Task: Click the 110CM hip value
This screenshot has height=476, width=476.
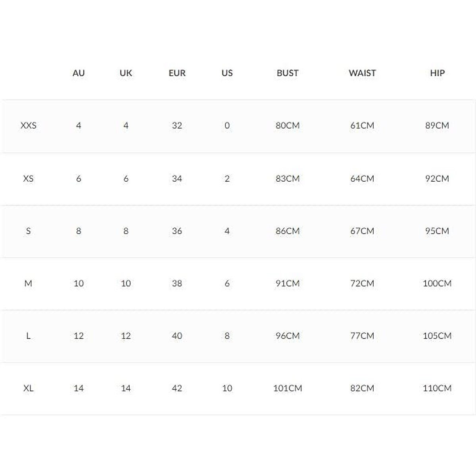Action: pyautogui.click(x=437, y=388)
